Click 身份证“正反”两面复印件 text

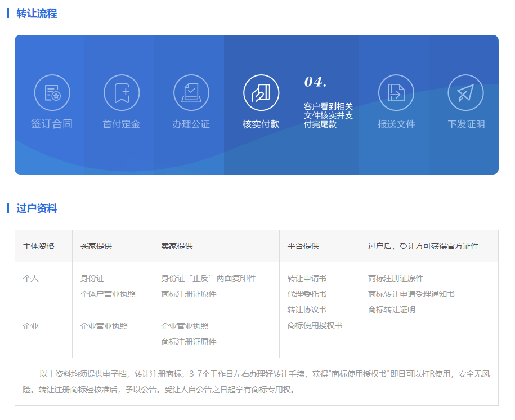209,278
